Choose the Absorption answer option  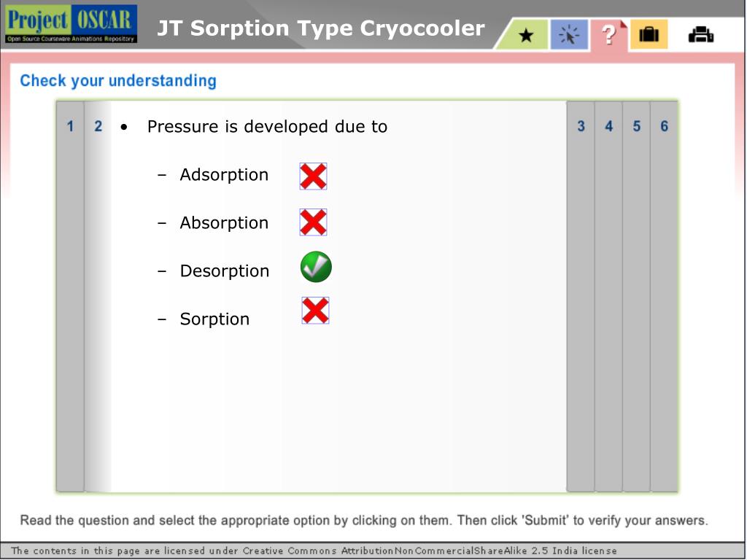coord(224,223)
